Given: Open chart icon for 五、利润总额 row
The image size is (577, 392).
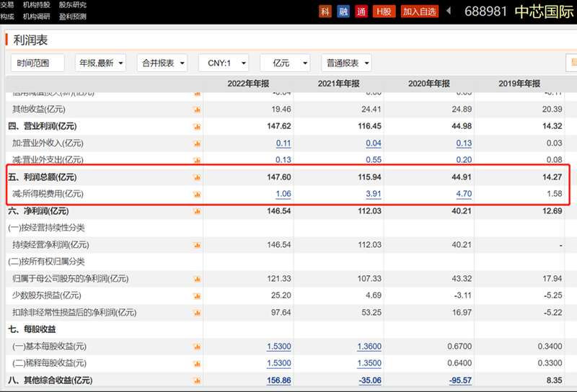Looking at the screenshot, I should coord(197,177).
